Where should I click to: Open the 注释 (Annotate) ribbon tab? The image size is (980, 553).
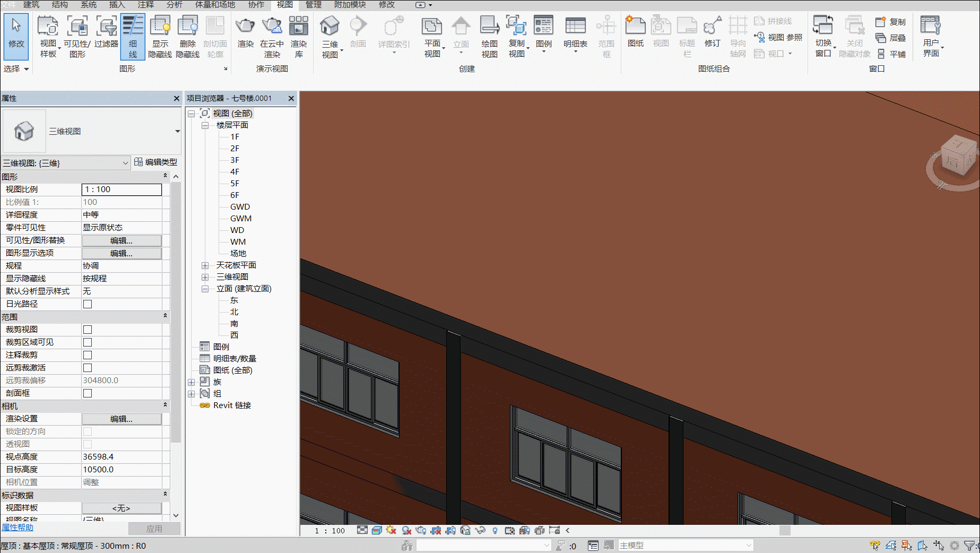145,5
